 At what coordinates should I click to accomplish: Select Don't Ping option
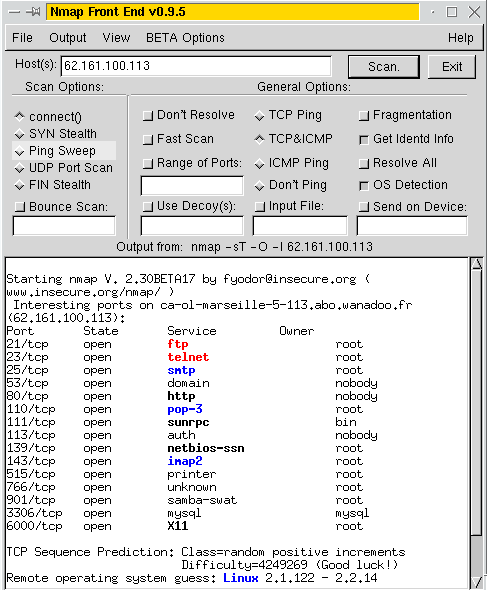coord(259,186)
